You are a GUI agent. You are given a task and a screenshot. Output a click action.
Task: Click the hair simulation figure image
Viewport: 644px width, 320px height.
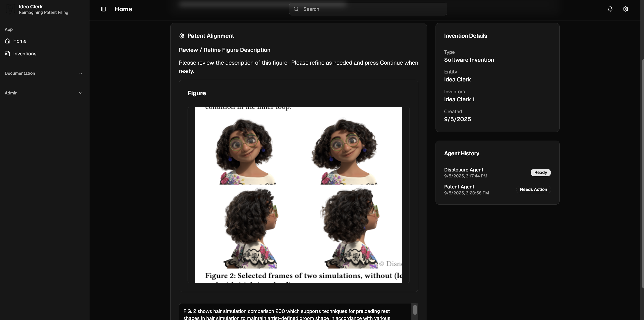click(298, 195)
